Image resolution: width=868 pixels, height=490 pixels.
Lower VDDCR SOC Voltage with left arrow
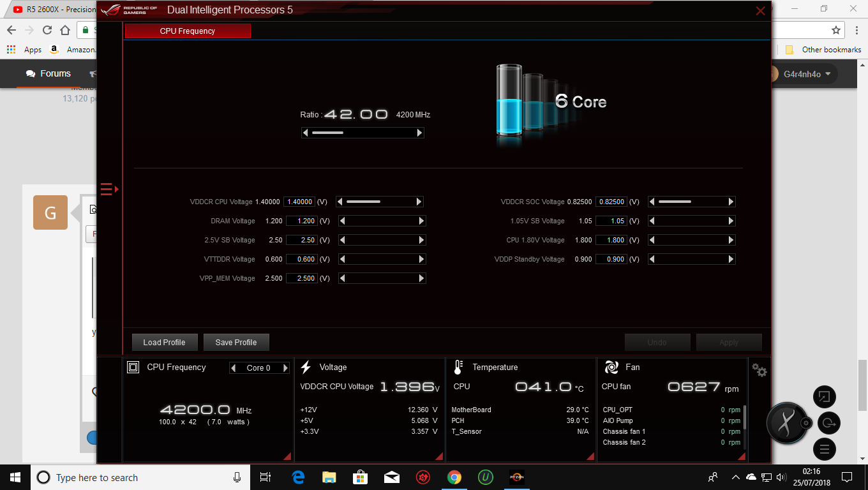tap(652, 202)
